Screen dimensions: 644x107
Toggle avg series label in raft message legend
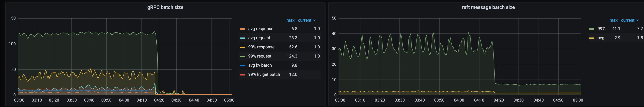[601, 38]
